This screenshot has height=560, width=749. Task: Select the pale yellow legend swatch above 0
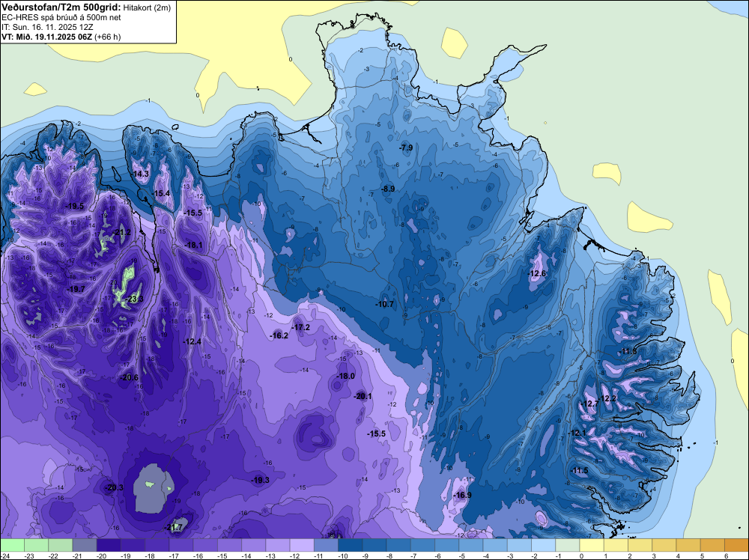point(592,545)
